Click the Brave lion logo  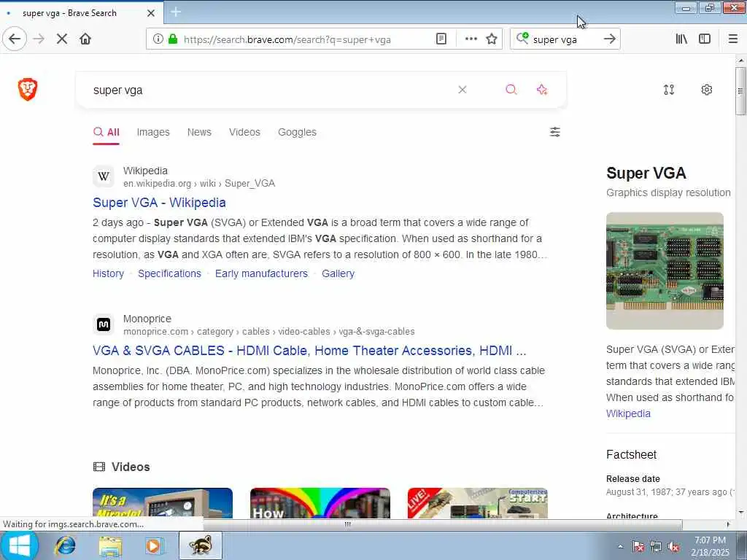(28, 89)
